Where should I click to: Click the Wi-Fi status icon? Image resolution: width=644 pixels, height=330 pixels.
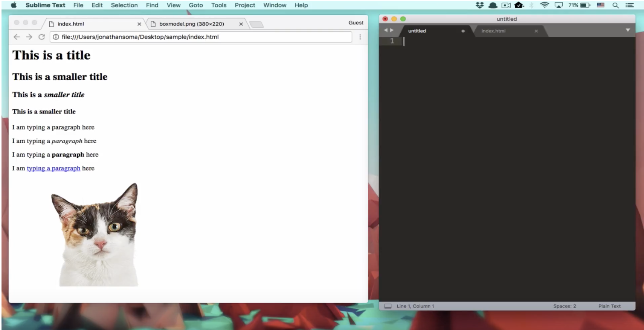tap(544, 5)
